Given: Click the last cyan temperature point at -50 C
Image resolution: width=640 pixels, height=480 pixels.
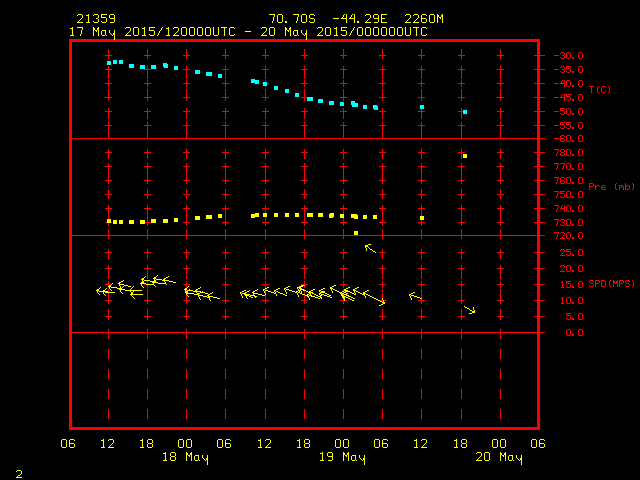Looking at the screenshot, I should (465, 112).
